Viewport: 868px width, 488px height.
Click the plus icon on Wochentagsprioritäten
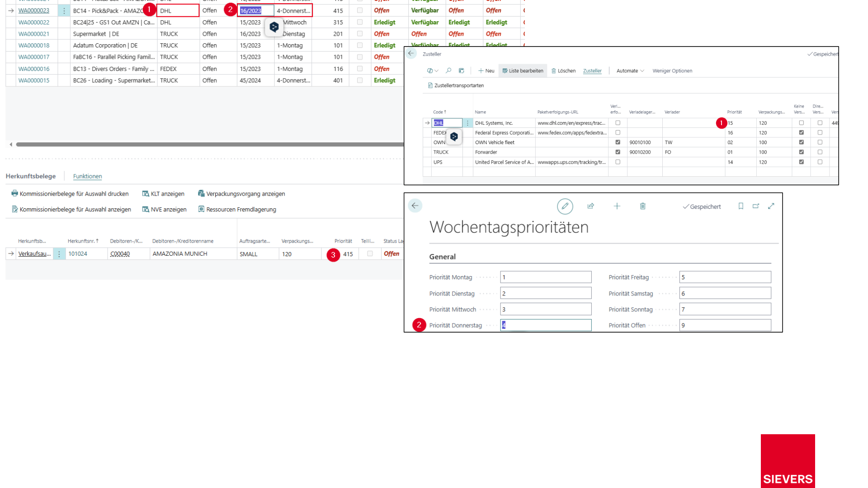(x=617, y=206)
